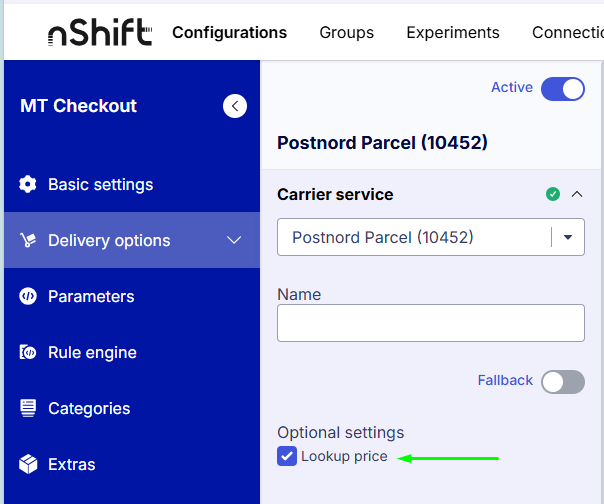Click the Delivery options cart icon
This screenshot has height=504, width=604.
coord(28,240)
